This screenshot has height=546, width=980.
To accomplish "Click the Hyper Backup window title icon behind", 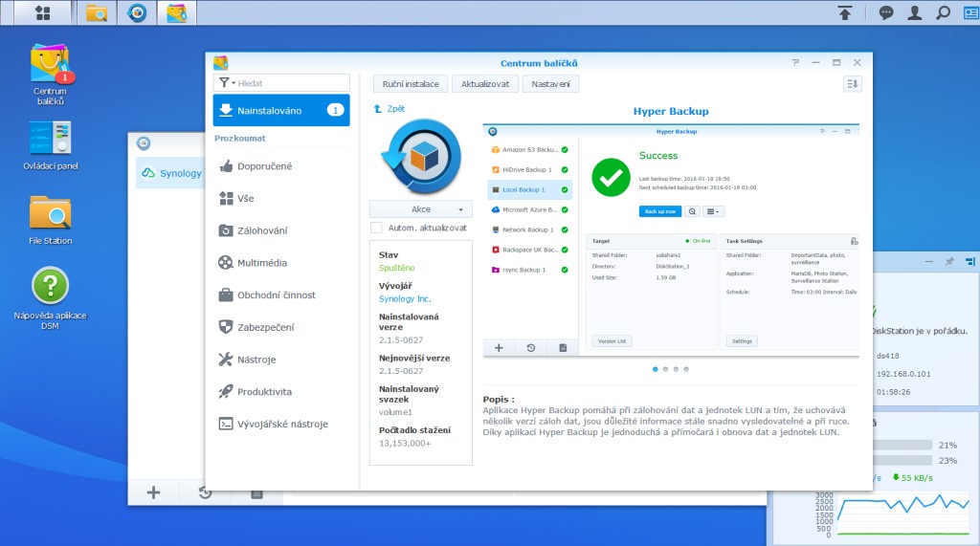I will point(144,143).
